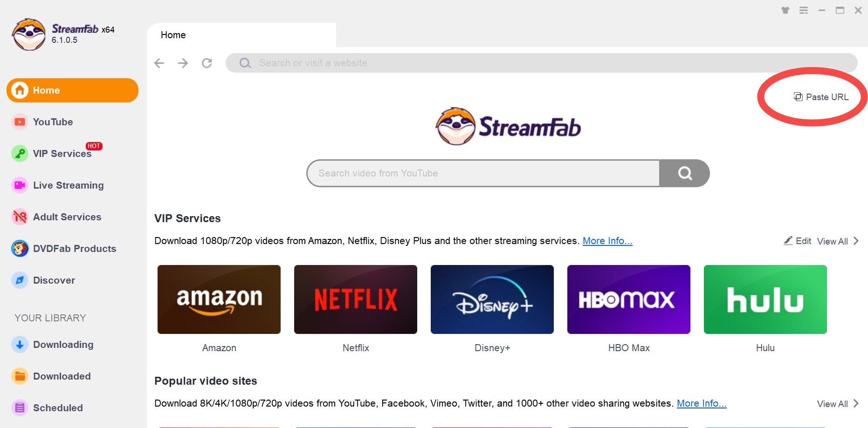Open the Home sidebar section
The width and height of the screenshot is (868, 428).
coord(72,90)
